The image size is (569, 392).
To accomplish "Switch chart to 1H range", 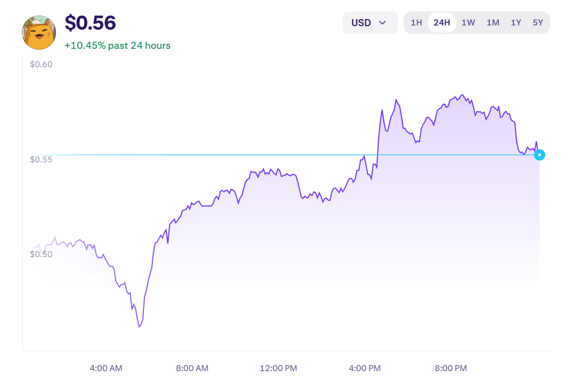I will pyautogui.click(x=416, y=23).
